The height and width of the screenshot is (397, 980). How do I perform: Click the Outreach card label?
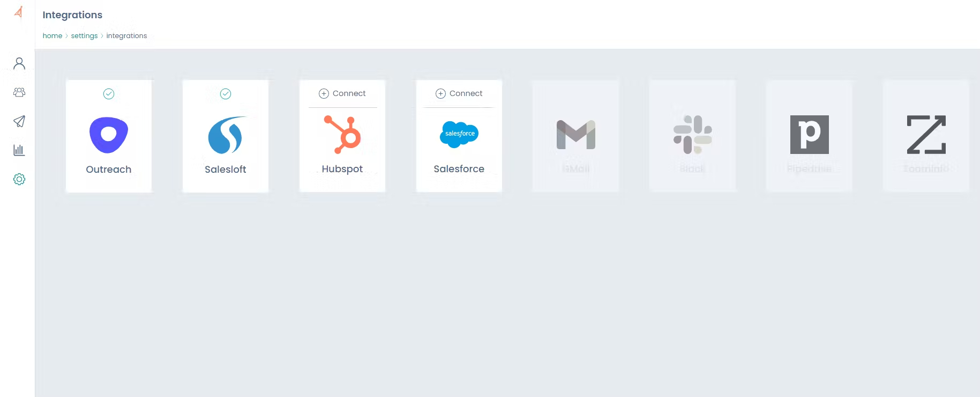[109, 170]
